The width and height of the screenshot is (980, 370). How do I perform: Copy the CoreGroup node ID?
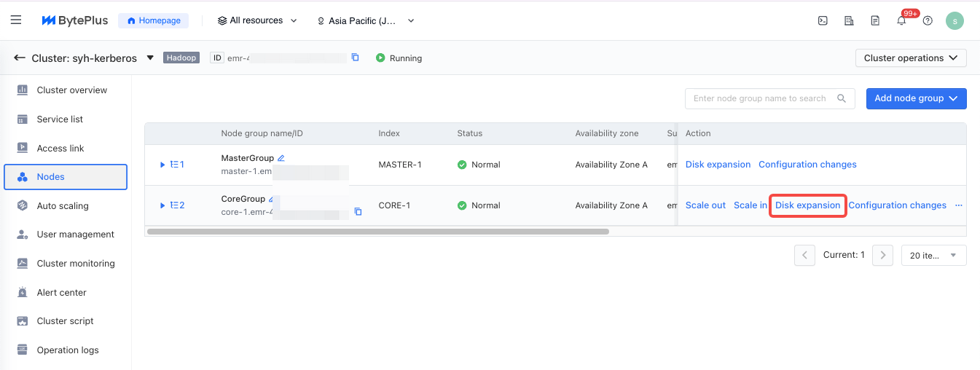tap(358, 212)
